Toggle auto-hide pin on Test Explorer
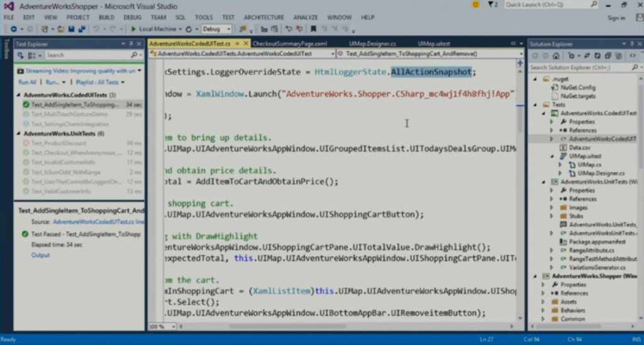Viewport: 644px width, 345px height. click(x=131, y=43)
